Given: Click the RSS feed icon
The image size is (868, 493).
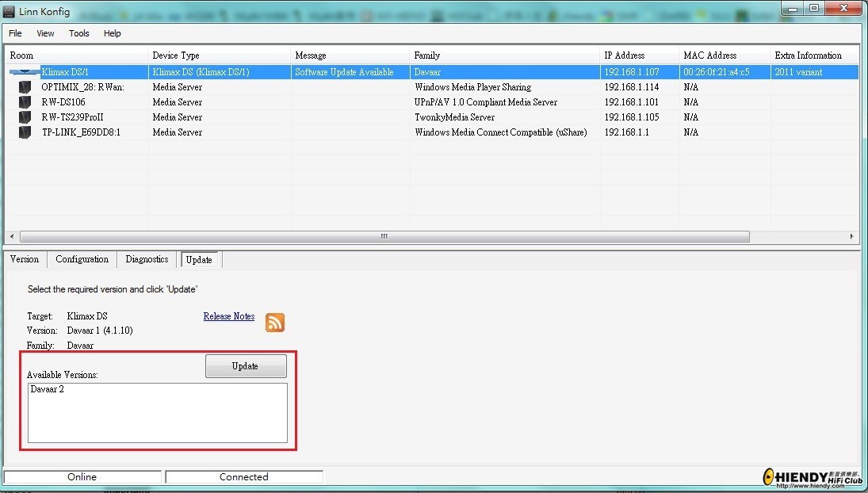Looking at the screenshot, I should pyautogui.click(x=275, y=322).
